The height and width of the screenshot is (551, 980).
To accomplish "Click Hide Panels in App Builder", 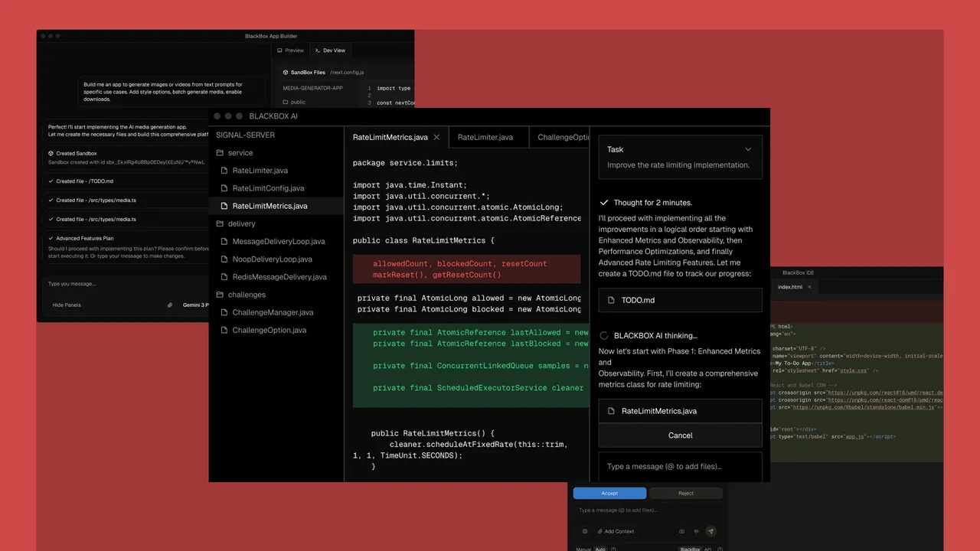I will (x=67, y=305).
